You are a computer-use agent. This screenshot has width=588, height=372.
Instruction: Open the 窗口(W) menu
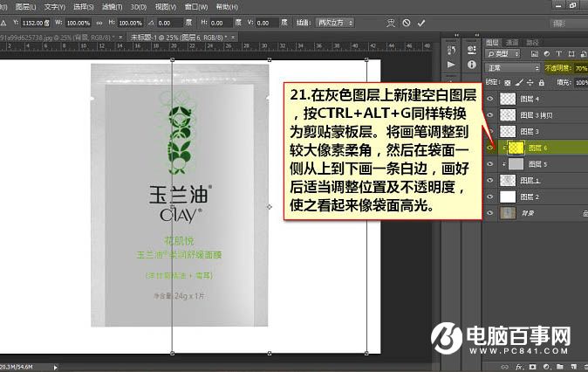pyautogui.click(x=196, y=7)
